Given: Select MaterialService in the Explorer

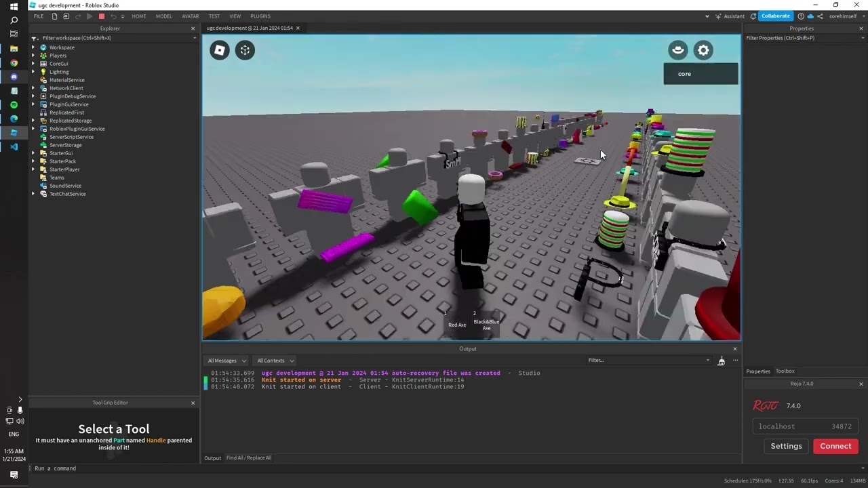Looking at the screenshot, I should 66,80.
